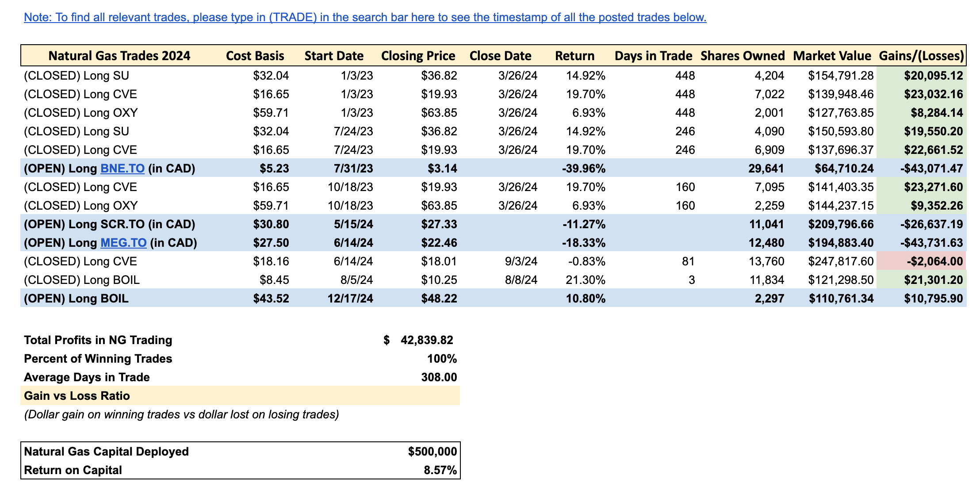Select the Shares Owned column header
980x498 pixels.
[x=743, y=56]
